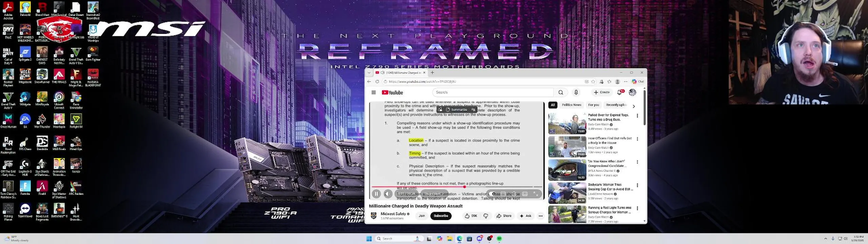
Task: Open browser Settings and more ellipsis
Action: 626,82
